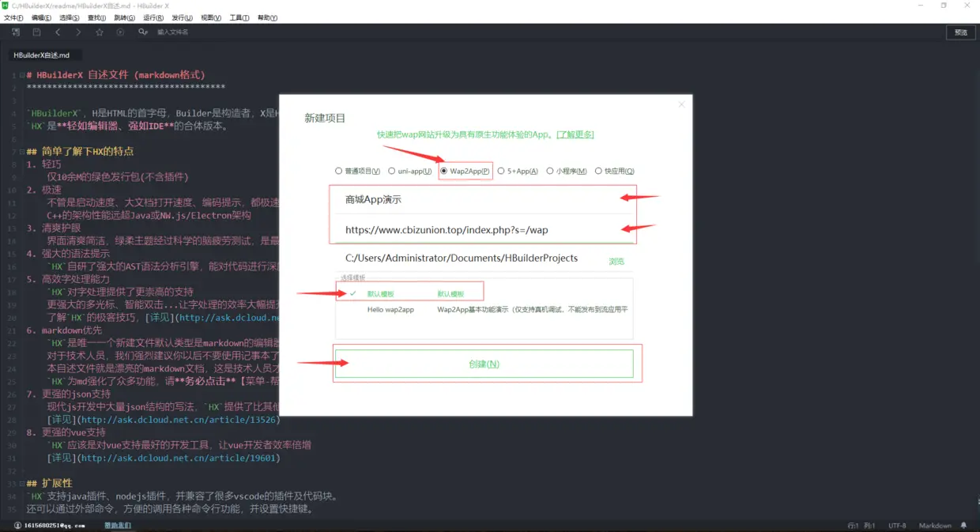980x532 pixels.
Task: Close the new project dialog
Action: 681,104
